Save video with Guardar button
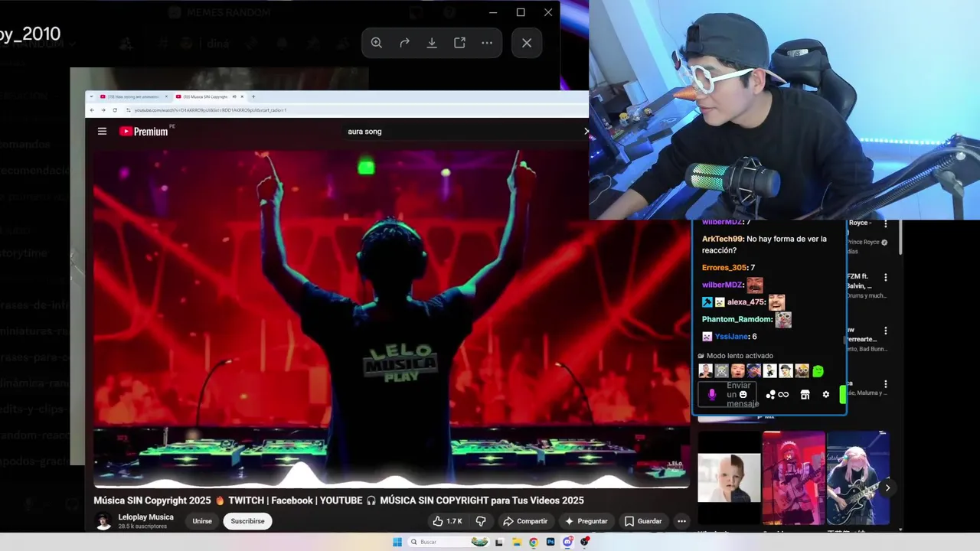This screenshot has height=551, width=980. pyautogui.click(x=643, y=521)
